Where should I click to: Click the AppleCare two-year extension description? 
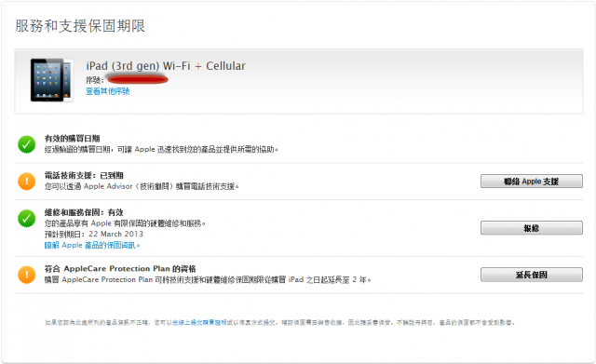[208, 280]
